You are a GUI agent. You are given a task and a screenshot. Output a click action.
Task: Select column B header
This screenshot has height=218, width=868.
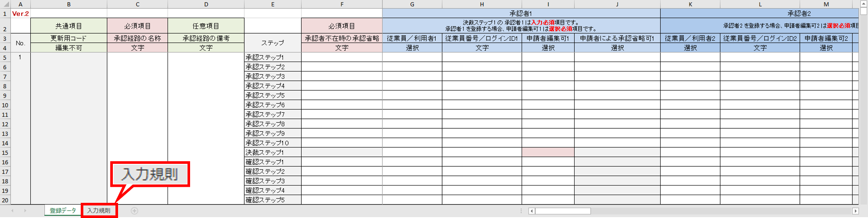pos(69,4)
